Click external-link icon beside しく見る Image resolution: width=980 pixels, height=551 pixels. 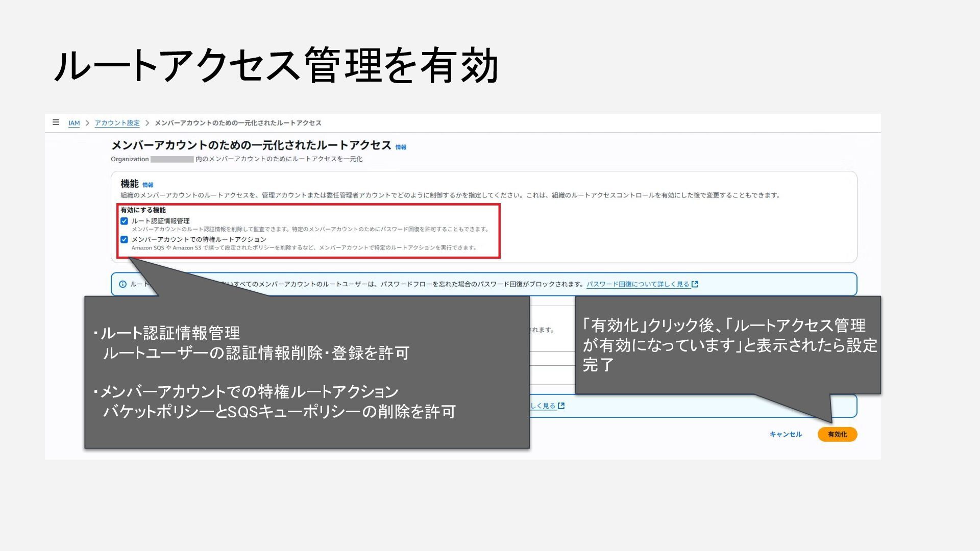561,406
